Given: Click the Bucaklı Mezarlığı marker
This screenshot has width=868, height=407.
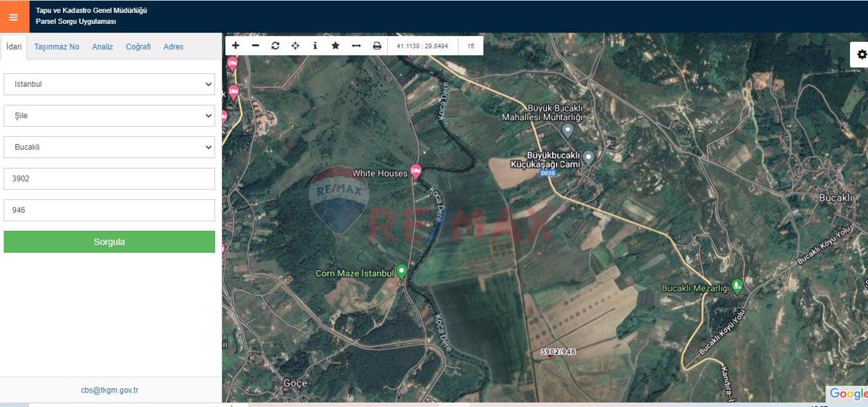Looking at the screenshot, I should click(x=737, y=286).
